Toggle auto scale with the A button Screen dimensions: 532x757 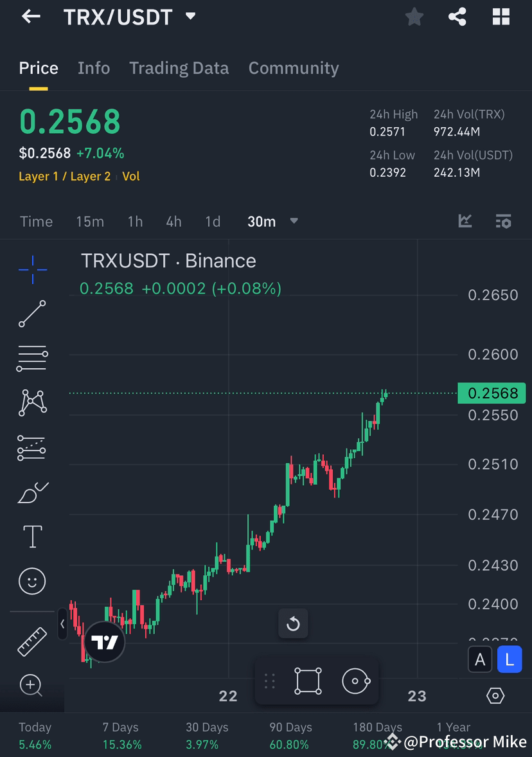pos(480,659)
